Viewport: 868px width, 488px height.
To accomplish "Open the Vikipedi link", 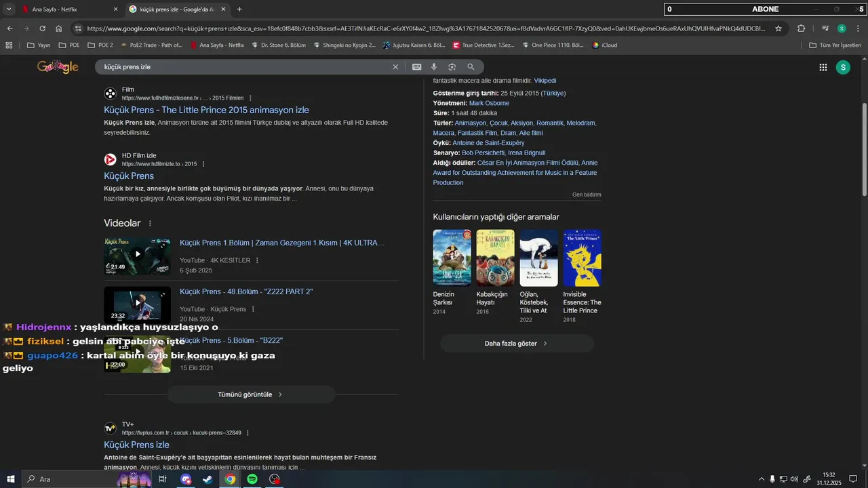I will coord(545,81).
